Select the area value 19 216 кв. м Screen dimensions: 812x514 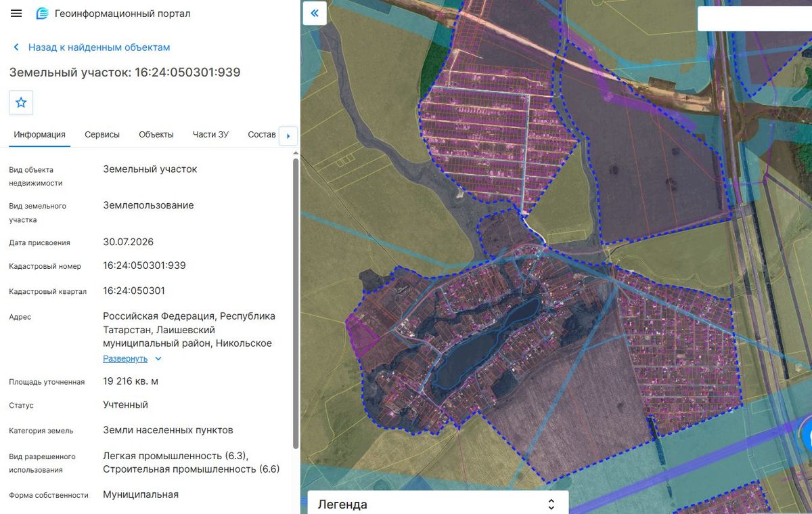(131, 381)
